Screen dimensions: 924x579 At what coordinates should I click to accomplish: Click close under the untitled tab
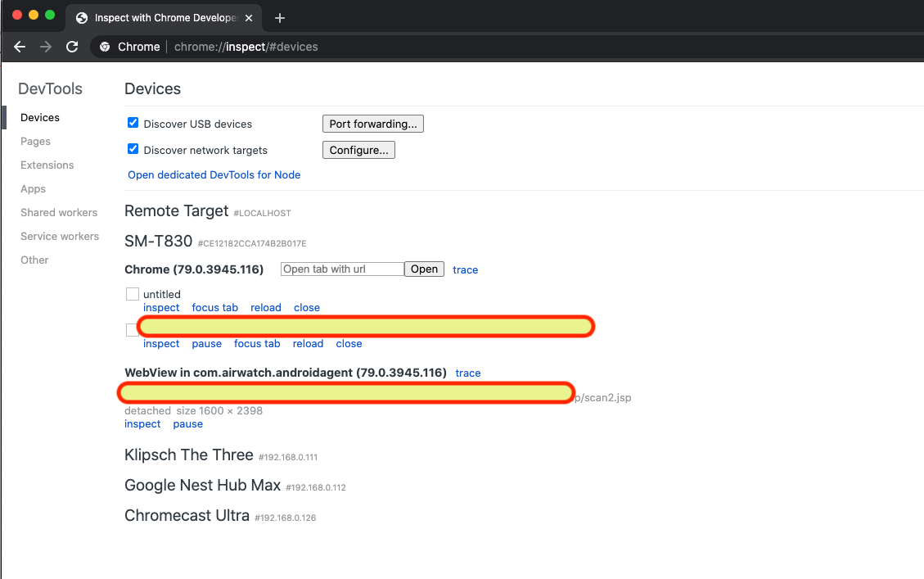(307, 307)
